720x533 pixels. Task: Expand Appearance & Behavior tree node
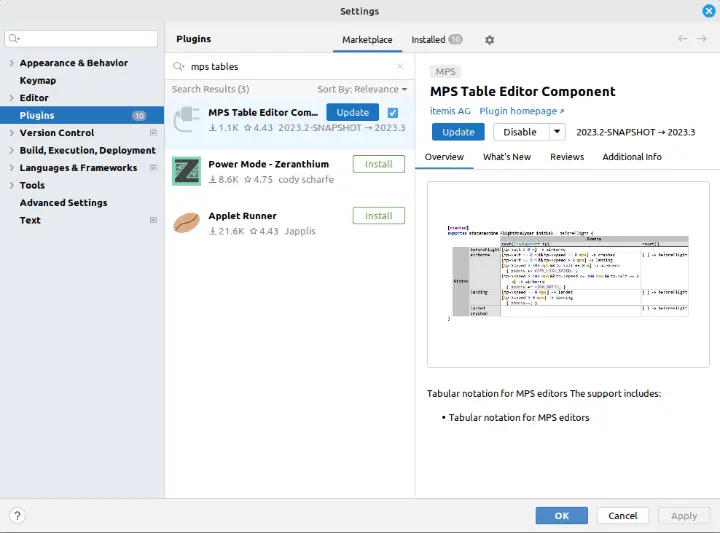[x=11, y=63]
